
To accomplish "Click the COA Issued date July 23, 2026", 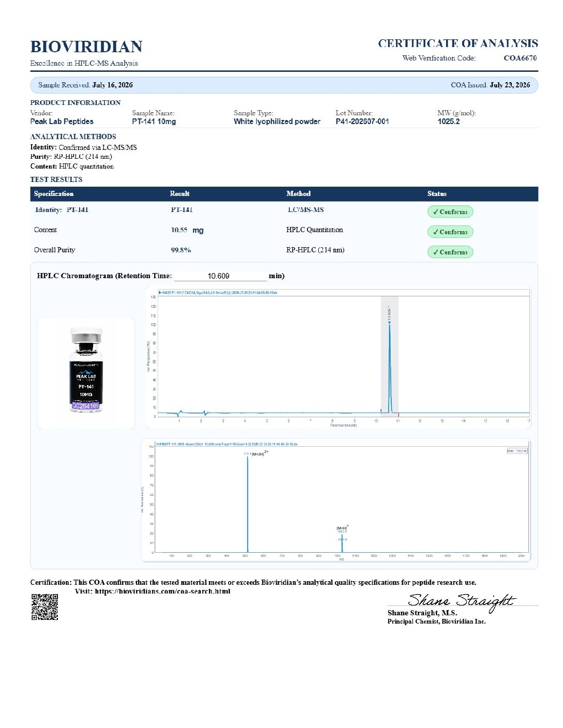I will pyautogui.click(x=510, y=85).
